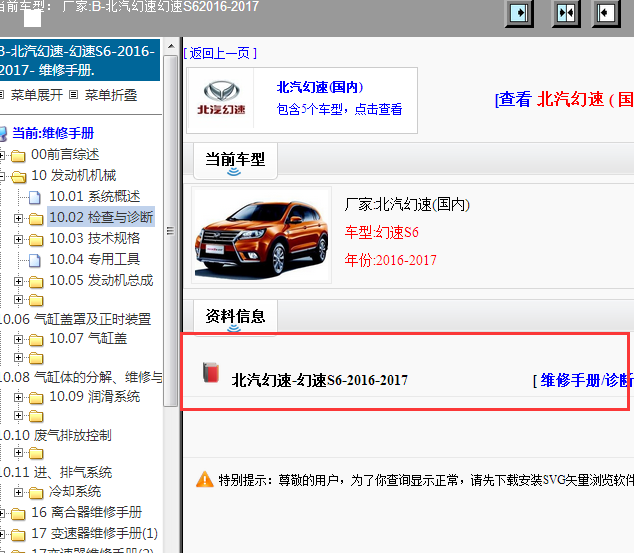Expand the folder above 10.08 气缸体的分解
634x553 pixels.
(x=18, y=357)
